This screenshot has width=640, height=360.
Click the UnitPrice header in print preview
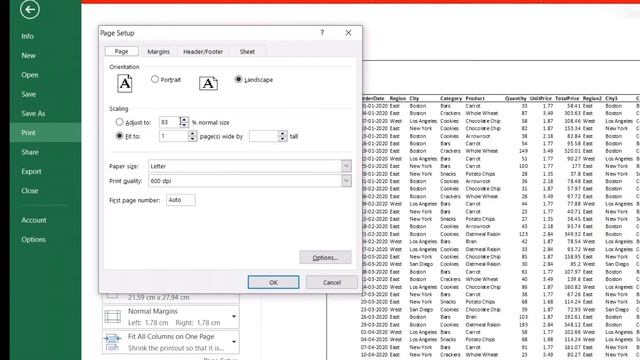coord(540,98)
